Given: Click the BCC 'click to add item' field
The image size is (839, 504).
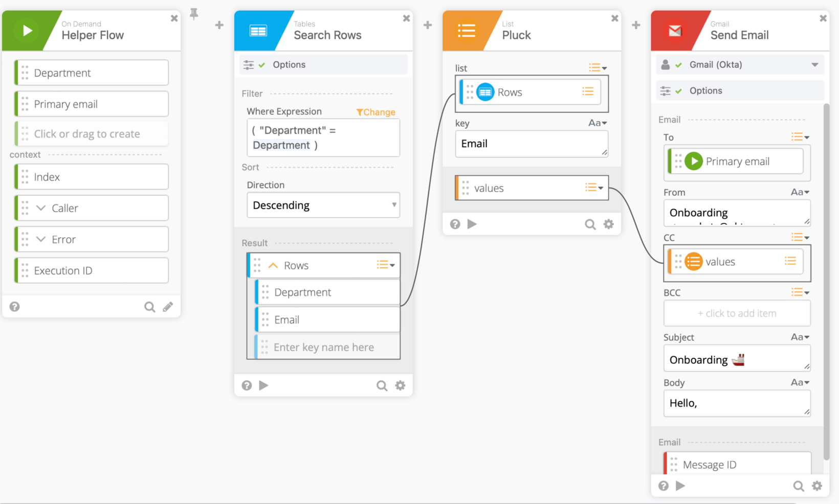Looking at the screenshot, I should [x=737, y=313].
